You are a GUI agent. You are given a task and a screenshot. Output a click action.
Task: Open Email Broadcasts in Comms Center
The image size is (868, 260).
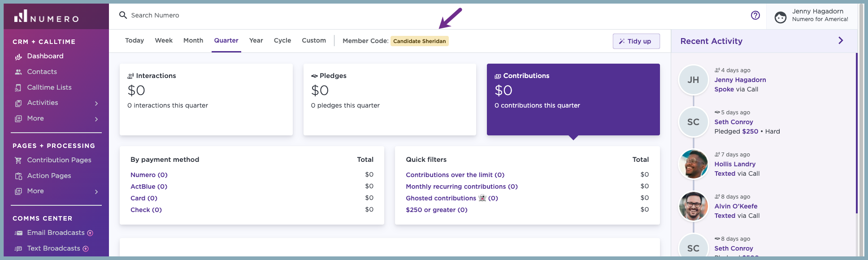(56, 233)
